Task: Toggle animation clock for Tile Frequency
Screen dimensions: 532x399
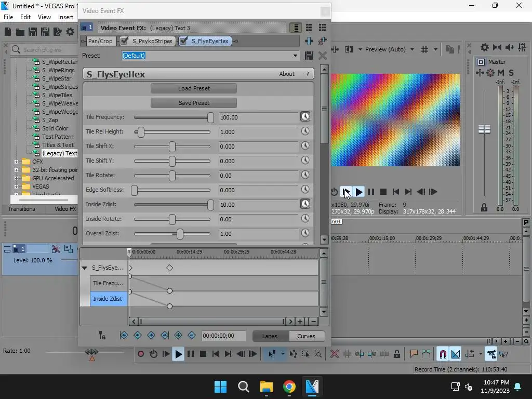Action: [305, 117]
